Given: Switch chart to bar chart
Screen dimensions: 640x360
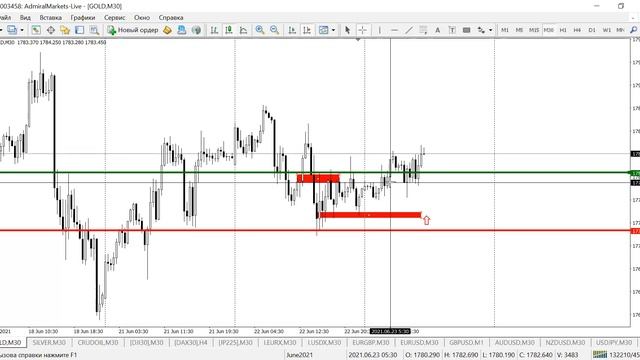Looking at the screenshot, I should coord(214,30).
